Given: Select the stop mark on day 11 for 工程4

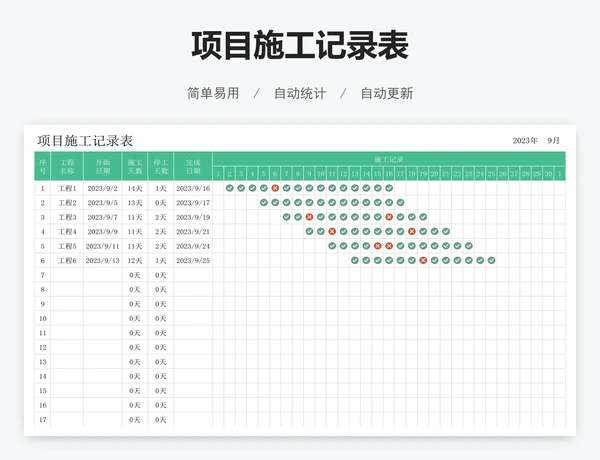Looking at the screenshot, I should (x=332, y=232).
